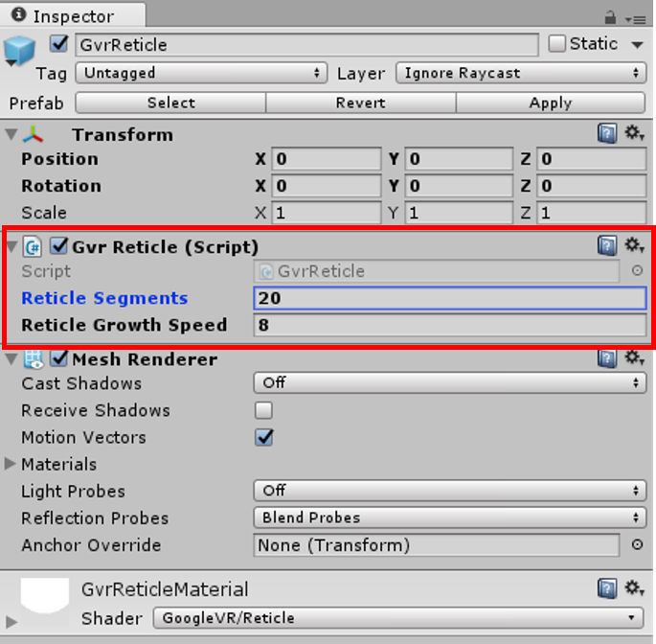The width and height of the screenshot is (656, 644).
Task: Click Scale Z field
Action: pyautogui.click(x=592, y=213)
